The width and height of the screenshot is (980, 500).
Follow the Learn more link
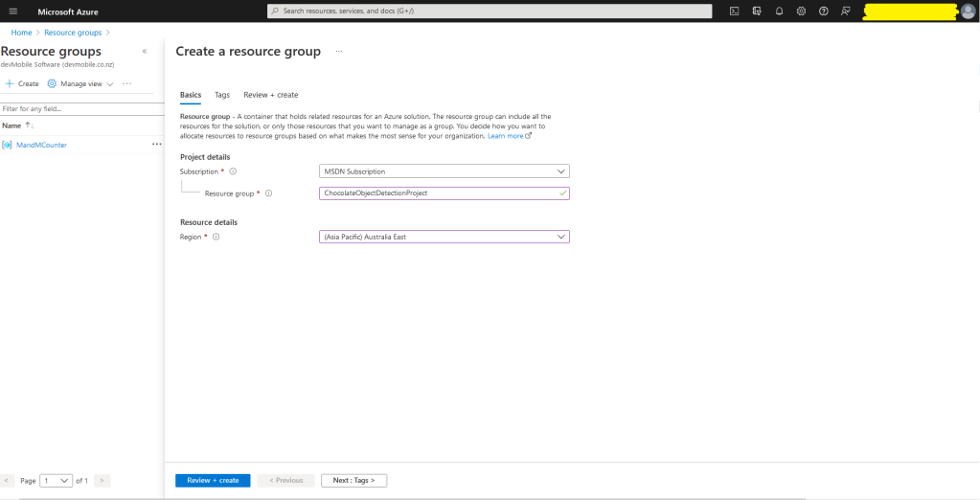[508, 136]
